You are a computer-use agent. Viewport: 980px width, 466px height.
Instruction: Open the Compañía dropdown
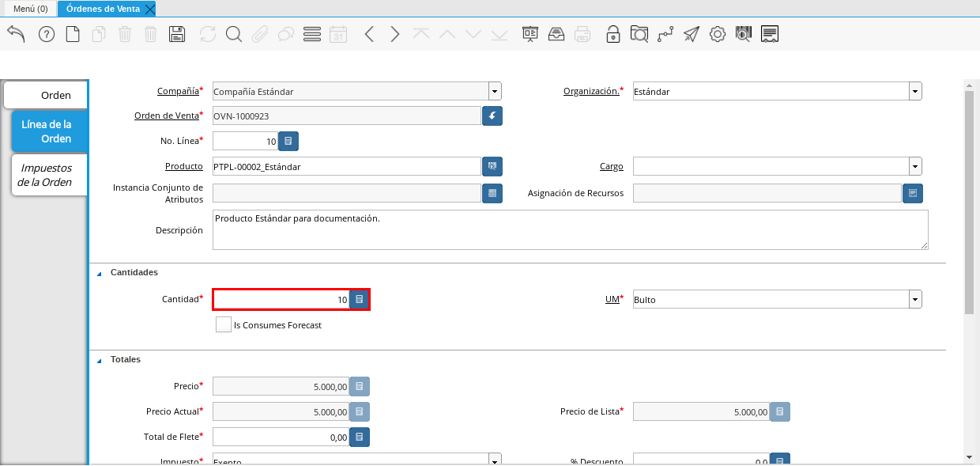point(495,91)
